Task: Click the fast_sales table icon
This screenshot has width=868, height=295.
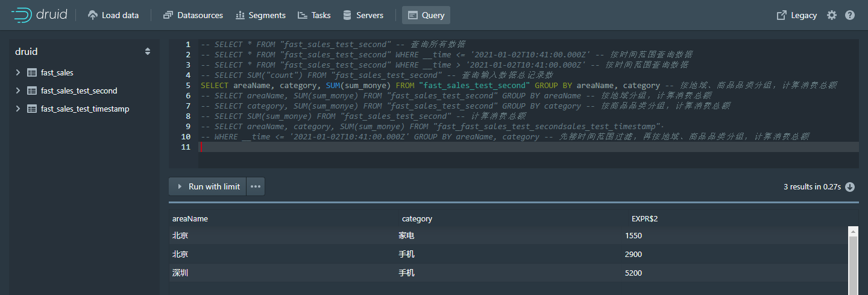Action: coord(32,72)
